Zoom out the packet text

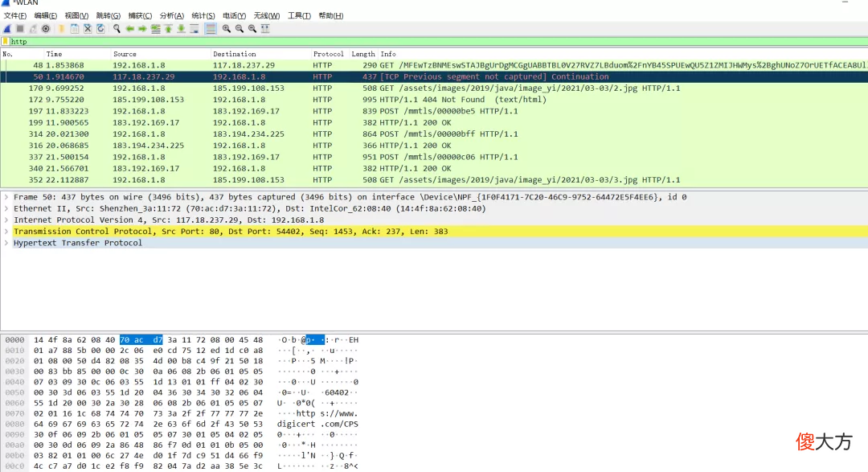[x=240, y=29]
